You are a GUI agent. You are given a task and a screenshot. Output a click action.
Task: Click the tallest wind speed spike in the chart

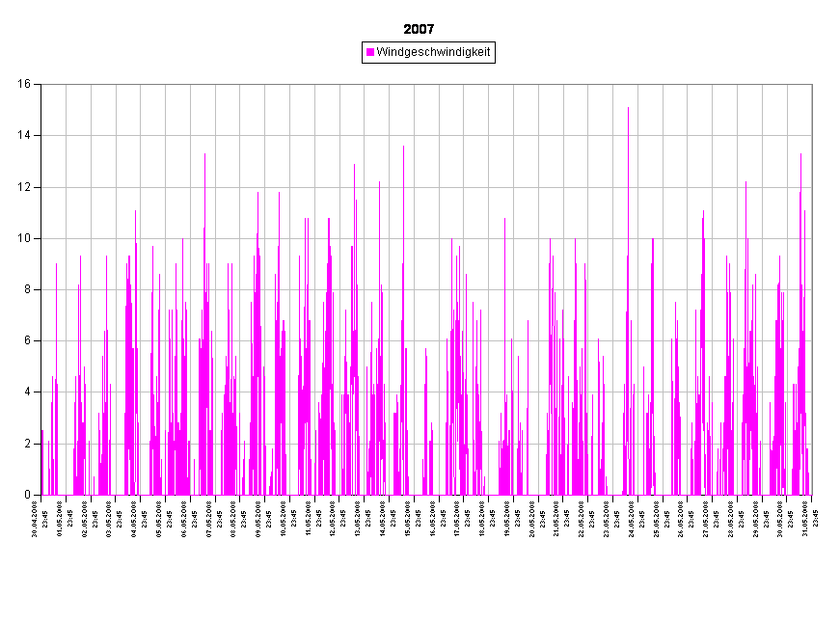628,108
